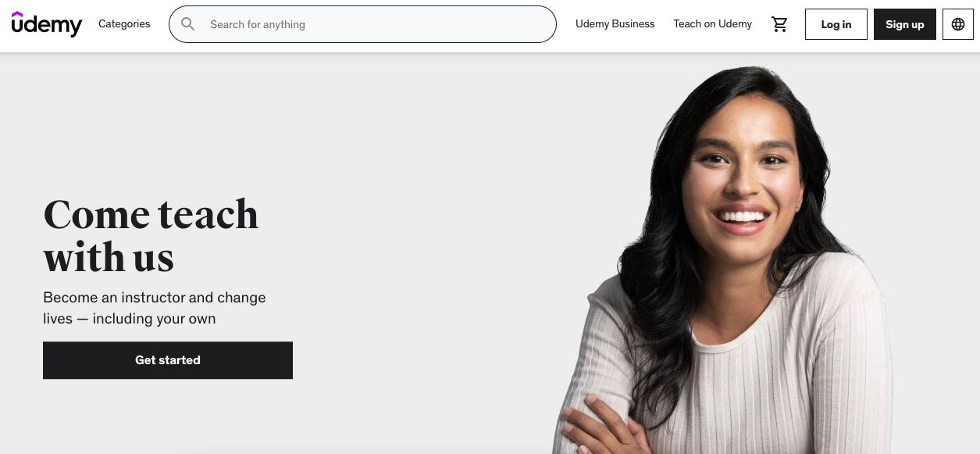Click 'Become an instructor and change' text
The height and width of the screenshot is (454, 980).
pyautogui.click(x=155, y=298)
